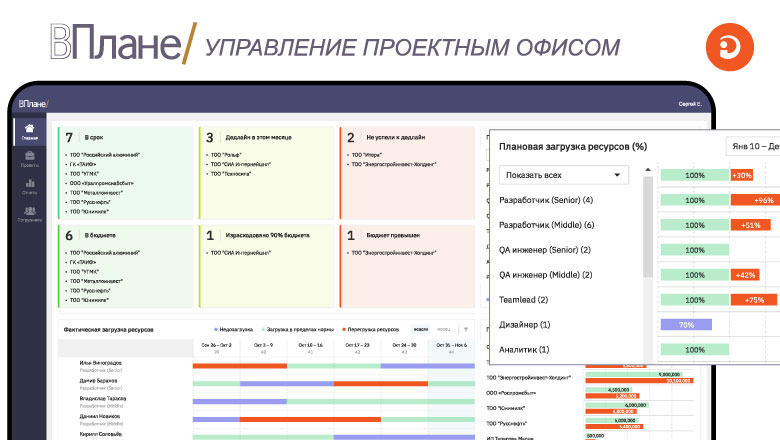This screenshot has height=440, width=780.
Task: Click the 100% bar in QA инженер (Senior) row
Action: pyautogui.click(x=694, y=250)
